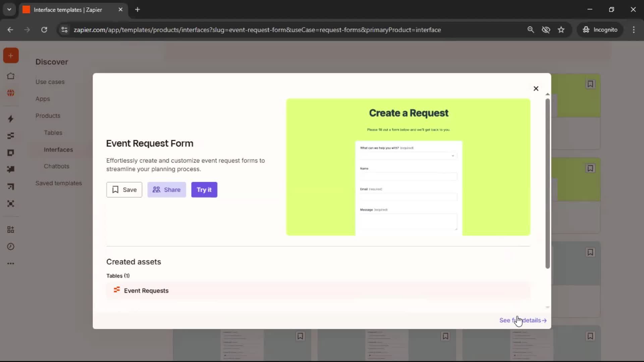644x362 pixels.
Task: Open the Zaps lightning bolt icon
Action: pos(11,119)
